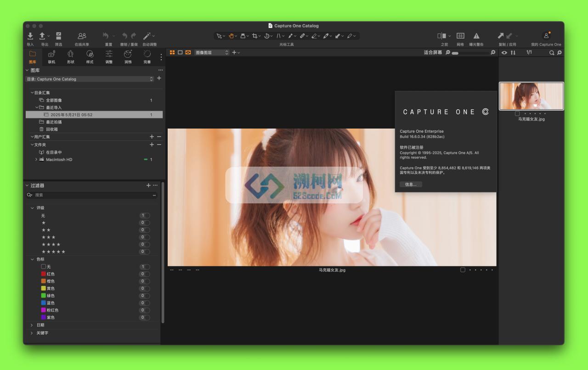Select the pointer cursor tool
The width and height of the screenshot is (588, 370).
pos(219,36)
